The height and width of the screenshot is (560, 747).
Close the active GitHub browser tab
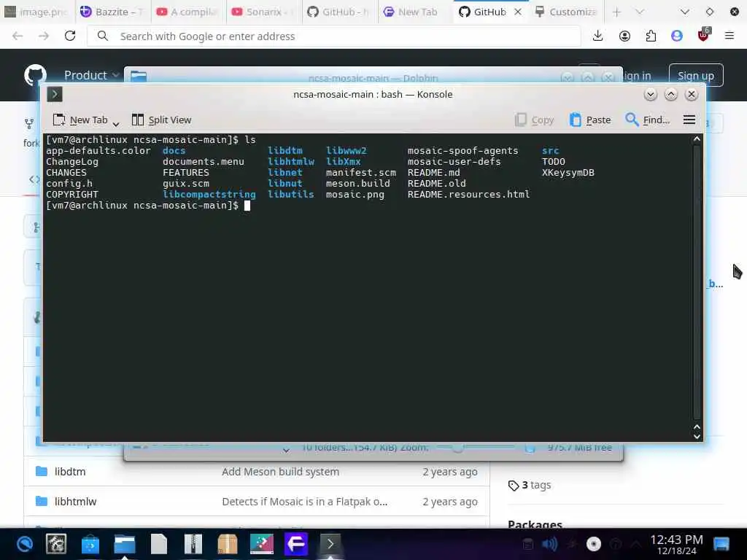click(x=518, y=12)
